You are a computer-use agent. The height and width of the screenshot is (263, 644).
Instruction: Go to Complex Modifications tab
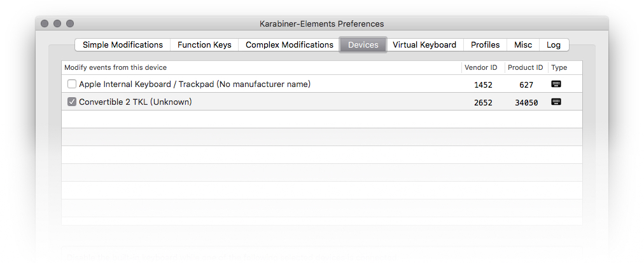(289, 44)
